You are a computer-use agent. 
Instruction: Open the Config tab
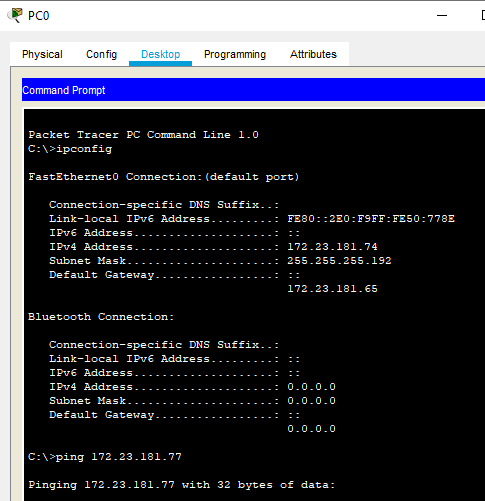[x=102, y=54]
